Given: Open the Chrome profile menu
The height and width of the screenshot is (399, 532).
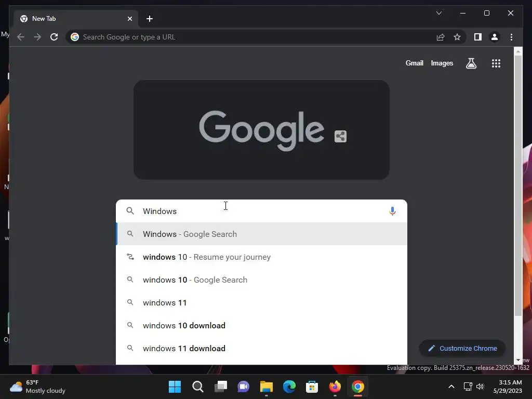Looking at the screenshot, I should 495,37.
